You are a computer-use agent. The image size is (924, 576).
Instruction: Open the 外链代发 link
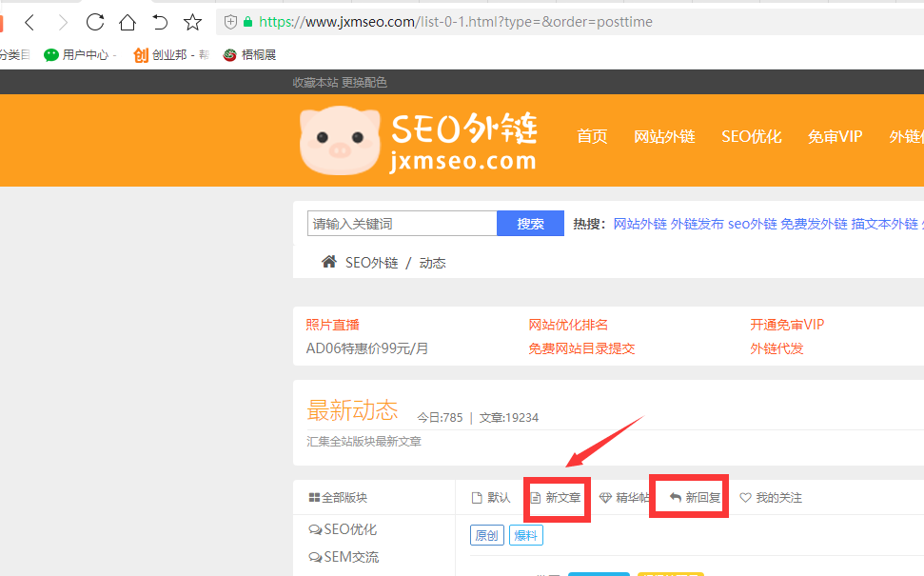click(x=777, y=348)
